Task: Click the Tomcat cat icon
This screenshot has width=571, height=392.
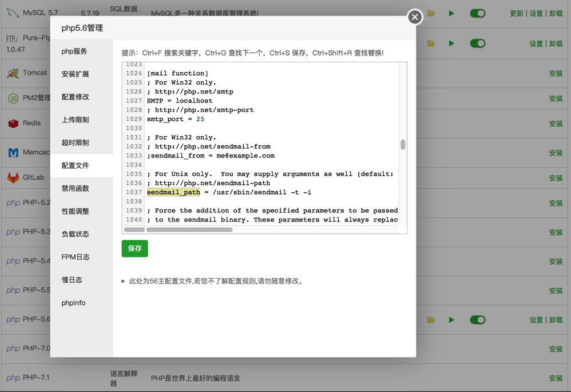Action: point(13,74)
